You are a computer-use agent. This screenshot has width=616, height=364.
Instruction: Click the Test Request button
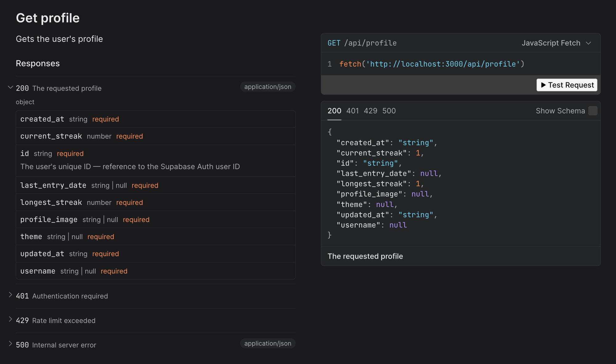pos(567,85)
